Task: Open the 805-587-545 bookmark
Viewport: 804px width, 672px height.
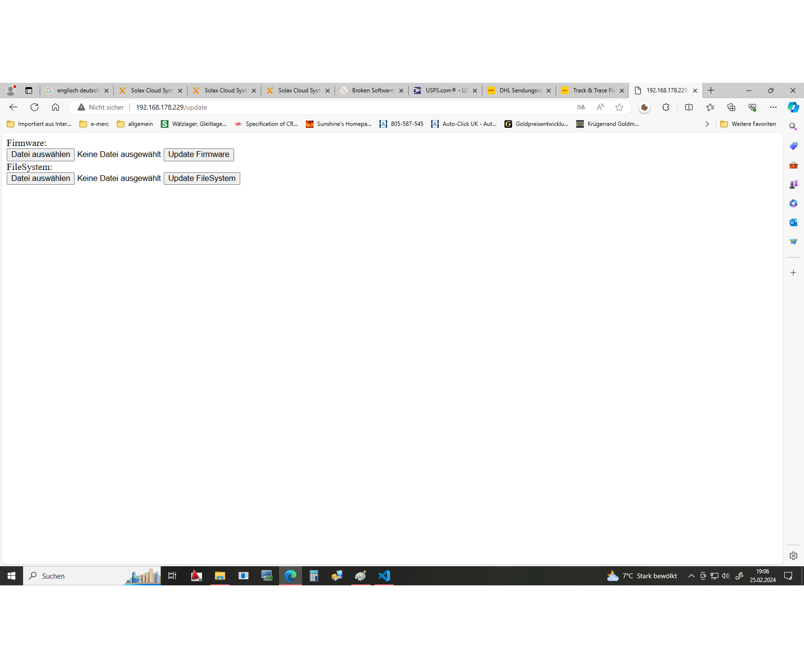Action: [x=402, y=124]
